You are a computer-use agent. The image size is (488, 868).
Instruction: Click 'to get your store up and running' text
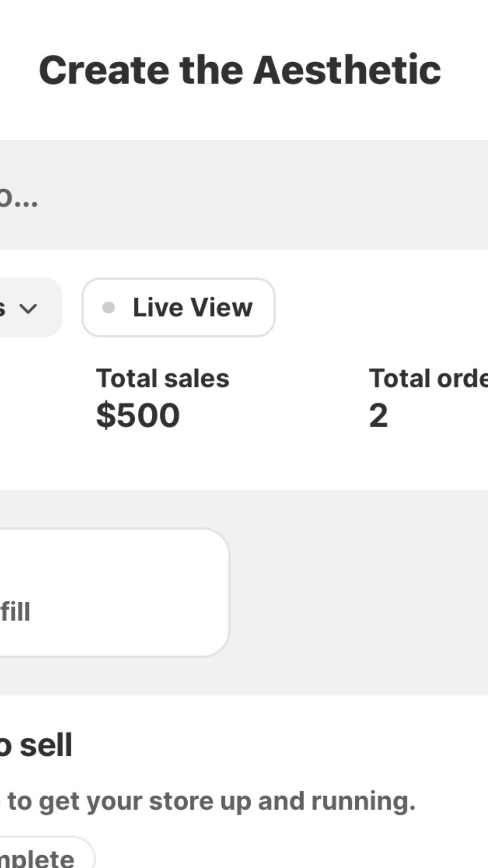point(211,801)
